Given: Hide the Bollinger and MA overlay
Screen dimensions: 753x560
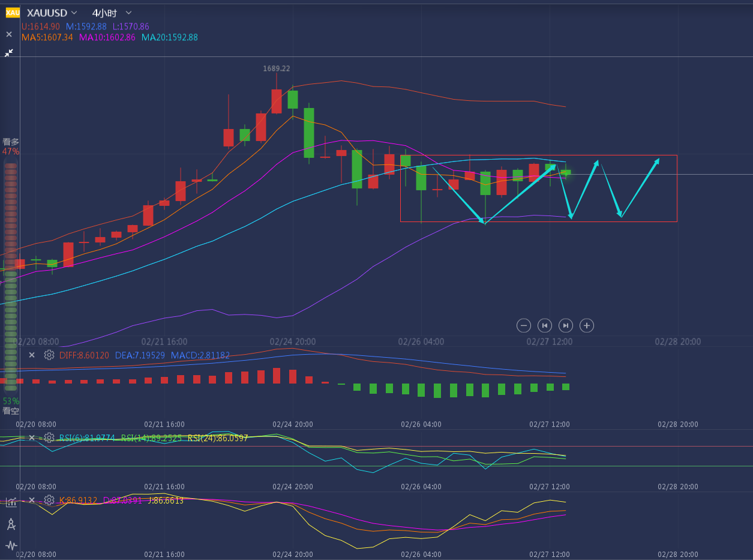Looking at the screenshot, I should [9, 34].
